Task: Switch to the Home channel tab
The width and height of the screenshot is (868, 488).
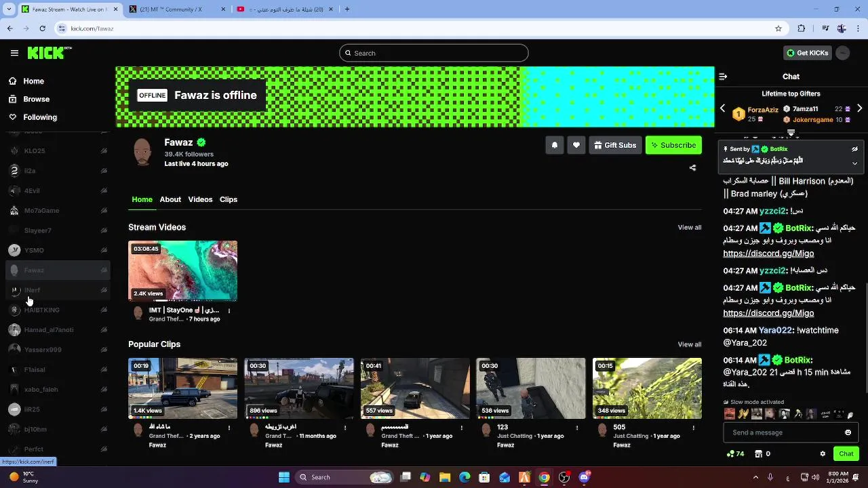Action: pyautogui.click(x=142, y=199)
